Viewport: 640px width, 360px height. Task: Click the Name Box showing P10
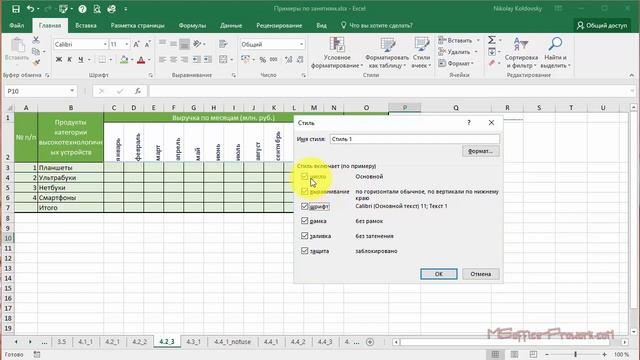[36, 91]
